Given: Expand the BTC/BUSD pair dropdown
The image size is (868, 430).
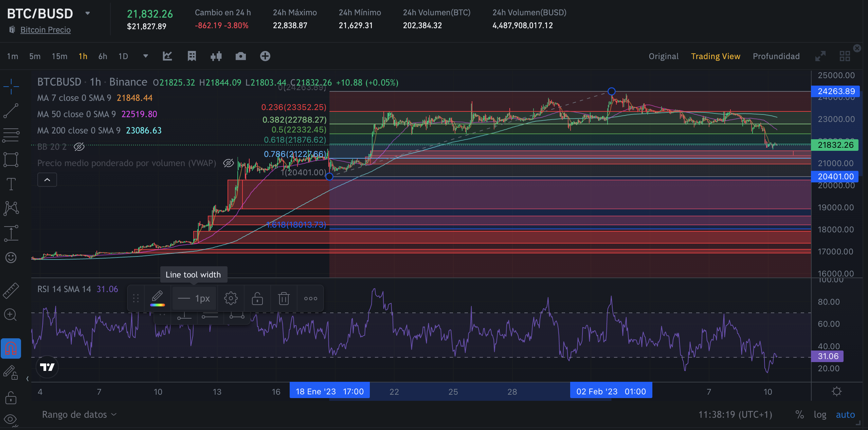Looking at the screenshot, I should click(88, 13).
